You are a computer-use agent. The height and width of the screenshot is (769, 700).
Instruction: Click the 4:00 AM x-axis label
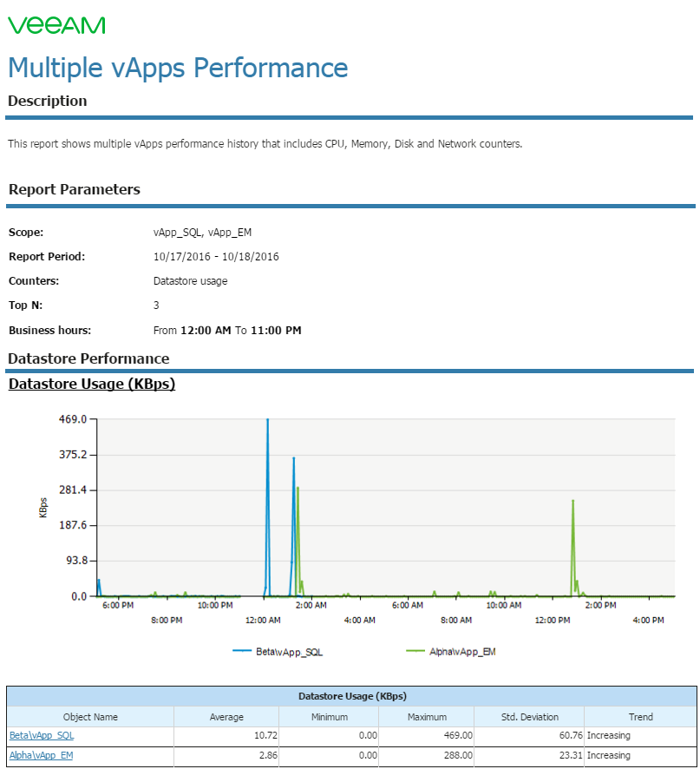360,621
